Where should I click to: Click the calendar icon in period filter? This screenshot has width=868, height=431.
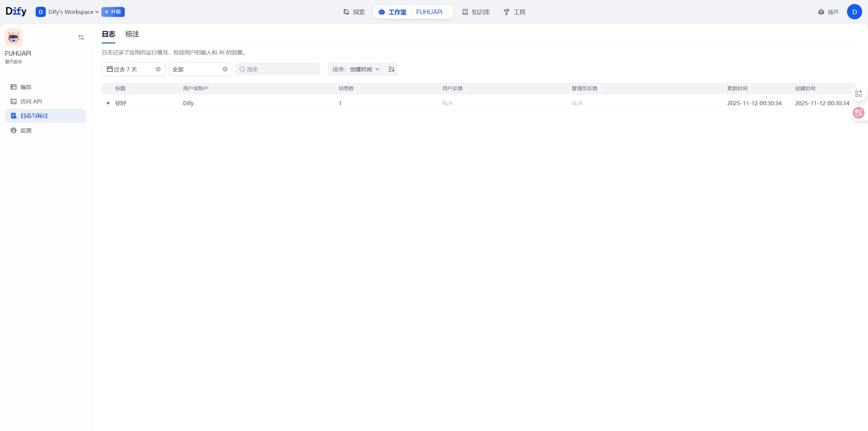pos(110,69)
